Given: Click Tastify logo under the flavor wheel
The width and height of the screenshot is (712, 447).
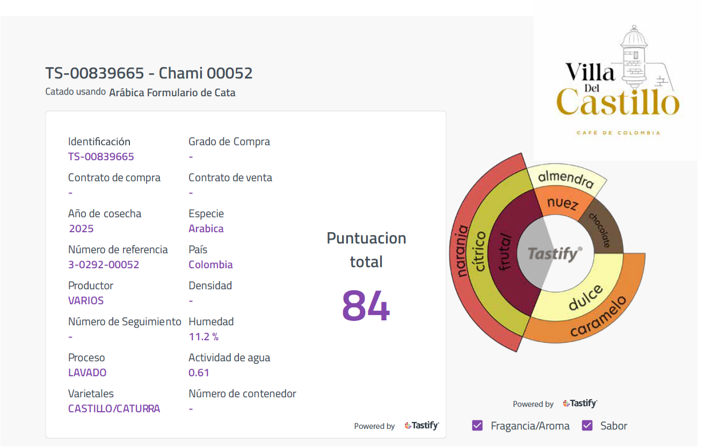Looking at the screenshot, I should click(x=580, y=403).
